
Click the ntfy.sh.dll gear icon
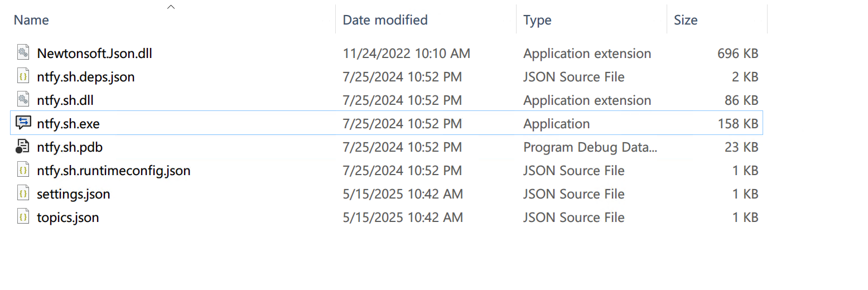click(23, 100)
